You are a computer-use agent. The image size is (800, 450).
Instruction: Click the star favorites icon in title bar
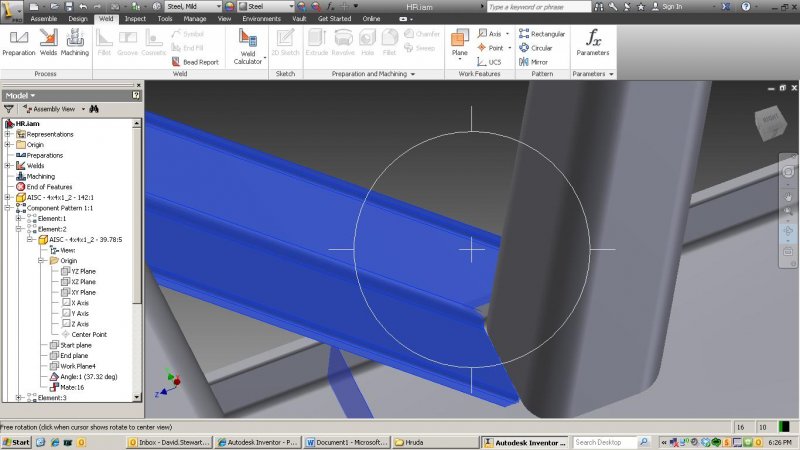click(641, 7)
